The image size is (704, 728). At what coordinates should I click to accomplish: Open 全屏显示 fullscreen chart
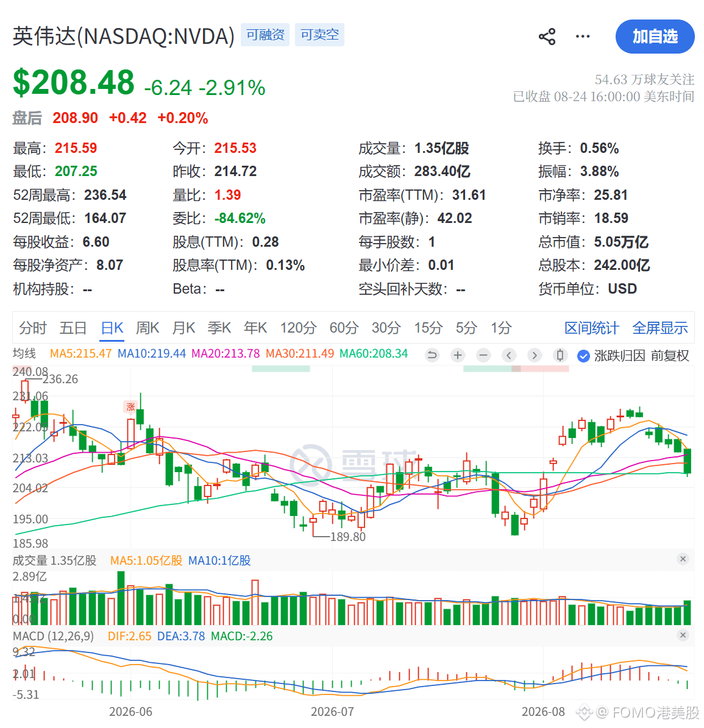[660, 328]
